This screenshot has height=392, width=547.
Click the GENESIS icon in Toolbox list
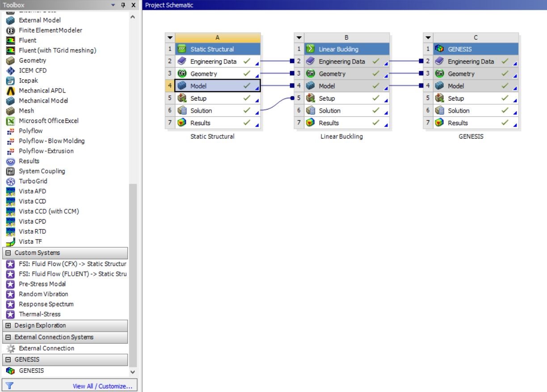(x=10, y=371)
